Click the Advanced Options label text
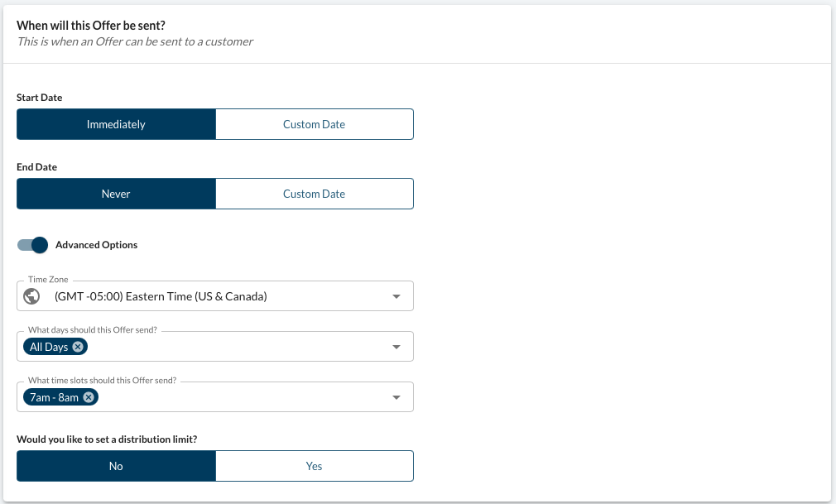The image size is (836, 504). tap(96, 245)
